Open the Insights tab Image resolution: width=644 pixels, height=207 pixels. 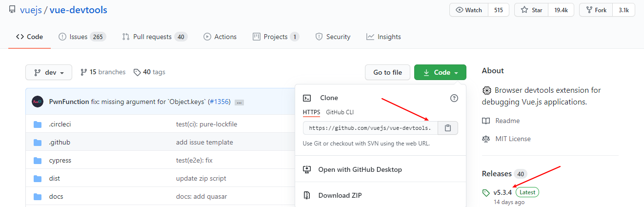383,37
